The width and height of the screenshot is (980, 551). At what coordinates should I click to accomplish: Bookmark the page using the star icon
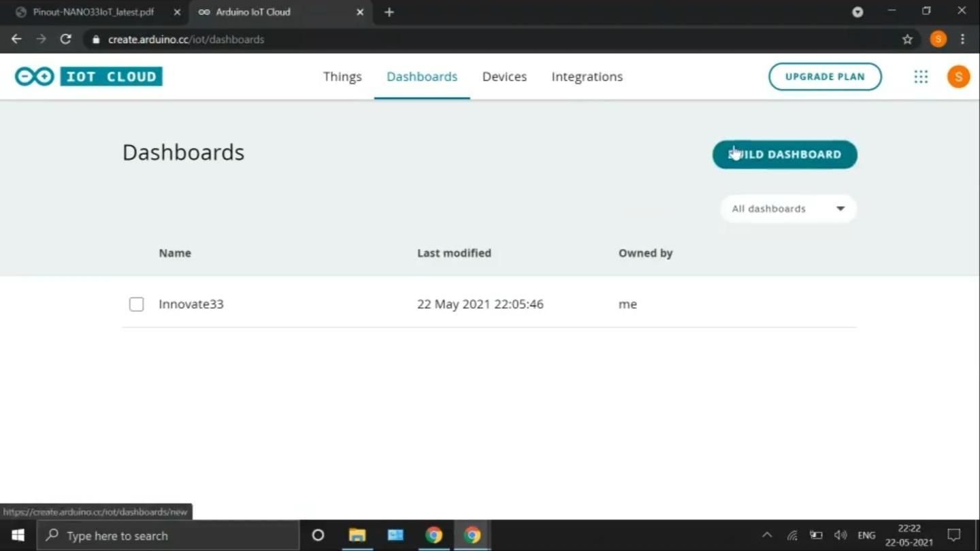(x=907, y=39)
